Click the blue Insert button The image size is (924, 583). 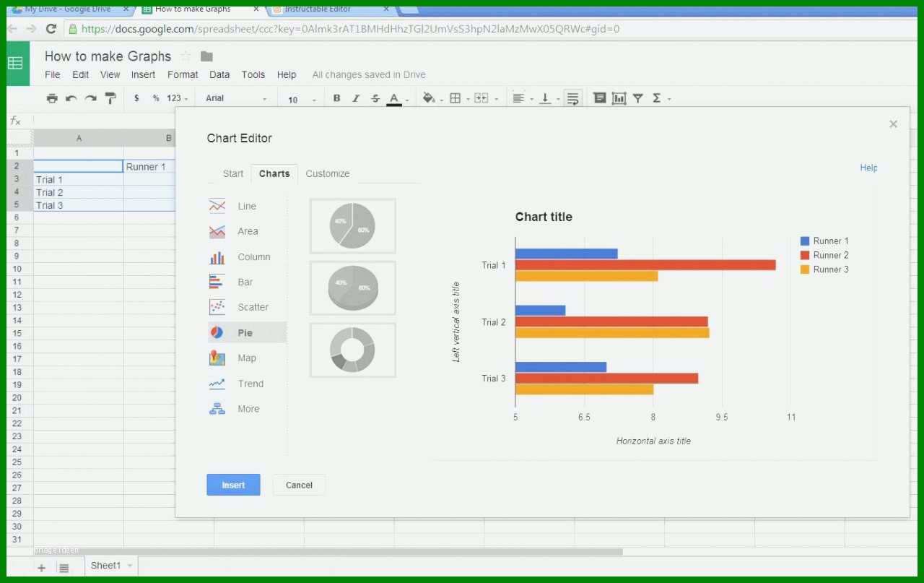tap(233, 485)
